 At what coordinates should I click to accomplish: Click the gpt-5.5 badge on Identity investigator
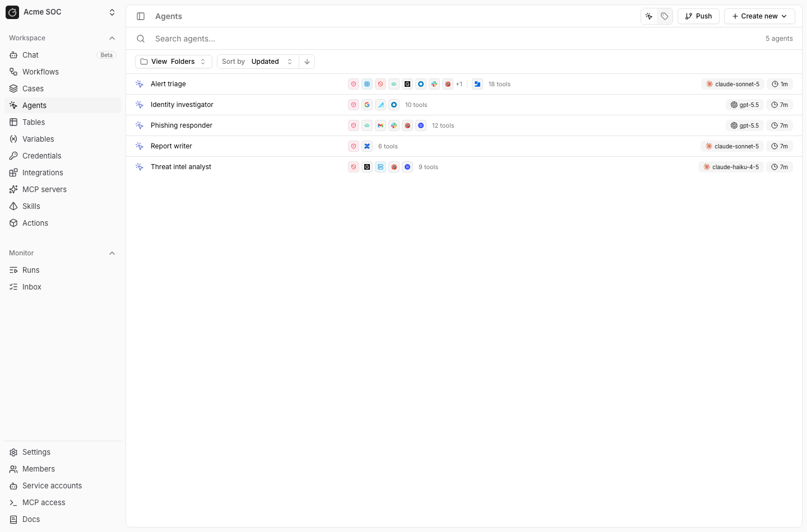(745, 105)
